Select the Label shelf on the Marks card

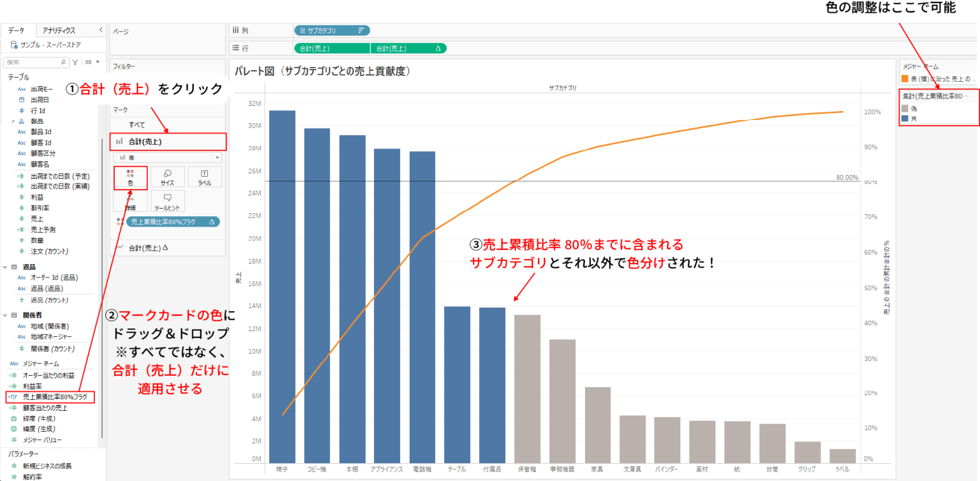point(204,176)
